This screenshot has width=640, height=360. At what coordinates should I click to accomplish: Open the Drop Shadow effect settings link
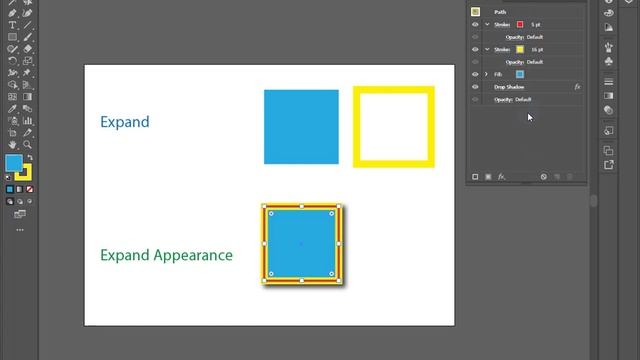tap(509, 87)
